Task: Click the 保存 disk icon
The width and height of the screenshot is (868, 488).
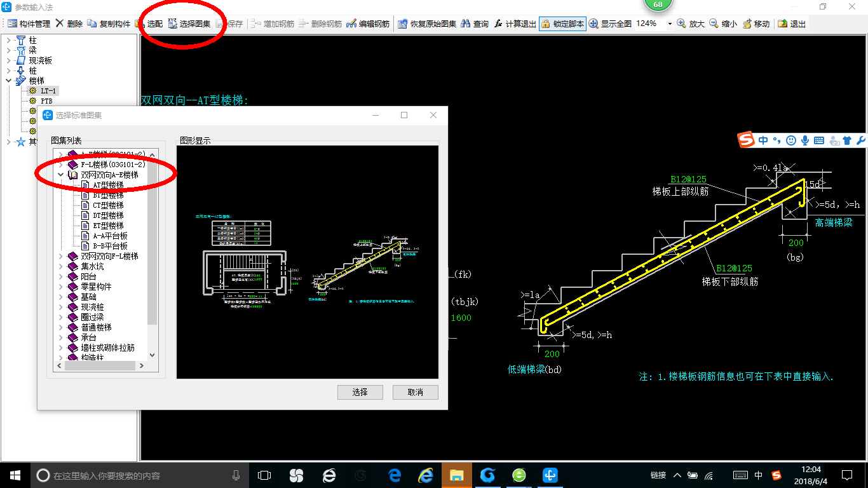Action: pos(220,24)
